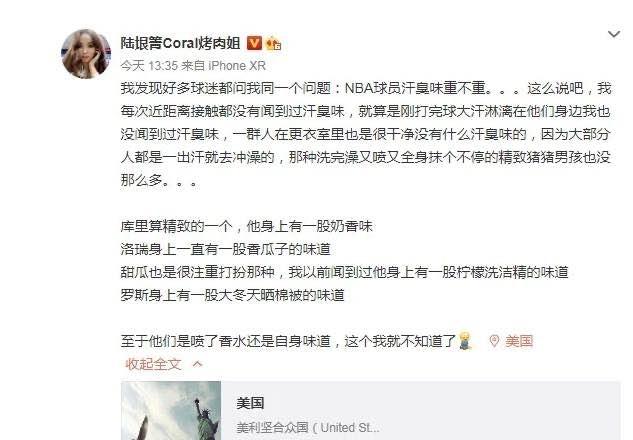633x440 pixels.
Task: Click the line about 洛瑞 香瓜子
Action: [x=225, y=249]
